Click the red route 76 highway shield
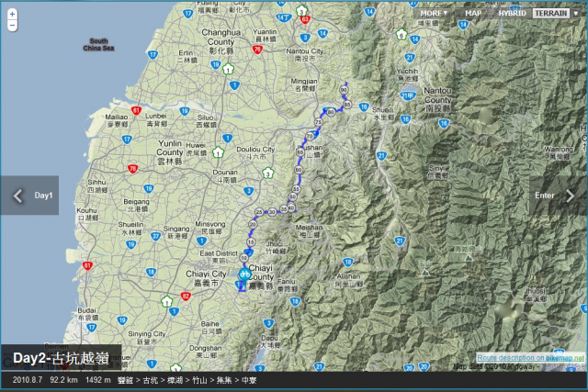588x392 pixels. (x=257, y=49)
